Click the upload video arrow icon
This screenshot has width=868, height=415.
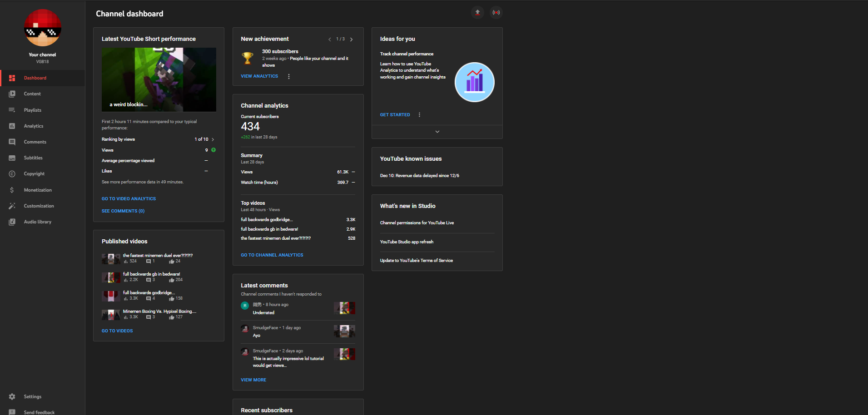[x=477, y=13]
